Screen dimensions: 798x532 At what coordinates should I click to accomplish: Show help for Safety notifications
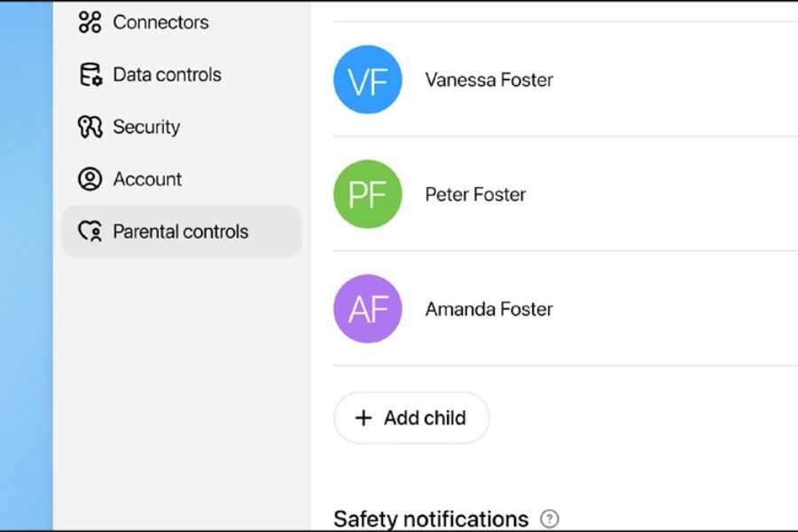(550, 519)
